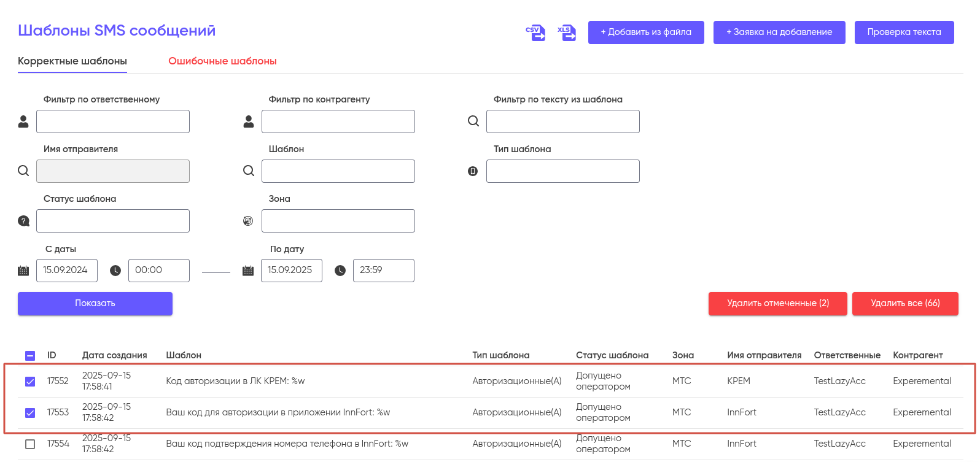
Task: Click the zone filter globe icon
Action: [x=248, y=221]
